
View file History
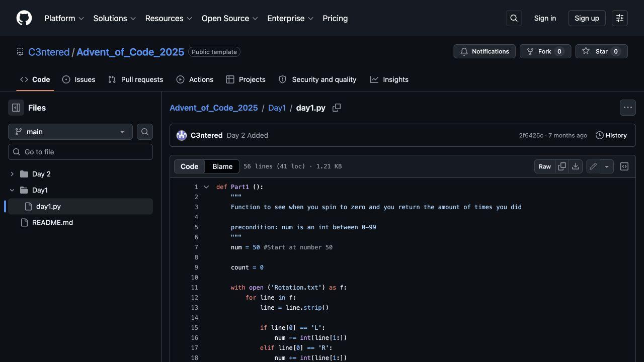click(611, 135)
